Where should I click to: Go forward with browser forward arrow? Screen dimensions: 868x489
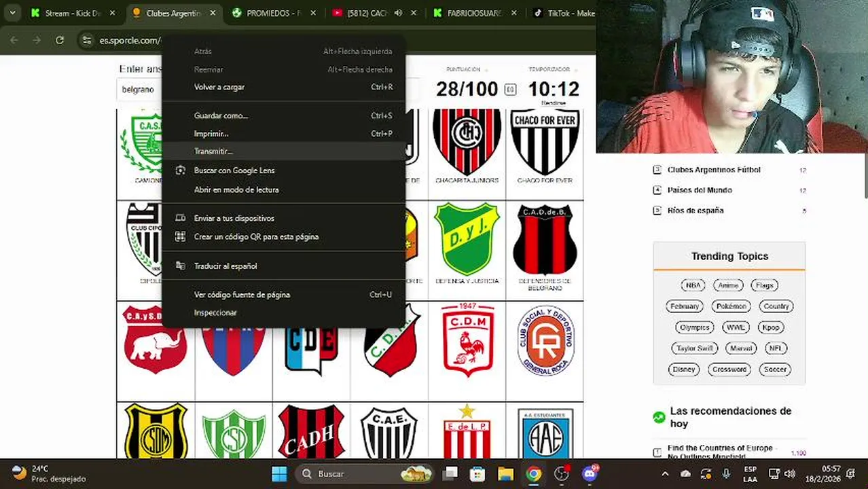(x=37, y=40)
